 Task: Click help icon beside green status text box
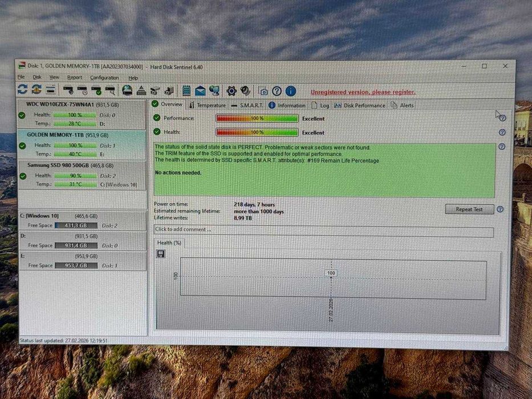point(502,146)
